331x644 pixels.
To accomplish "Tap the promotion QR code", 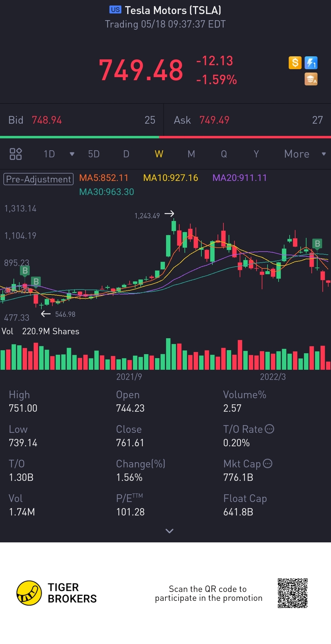I will pyautogui.click(x=293, y=593).
